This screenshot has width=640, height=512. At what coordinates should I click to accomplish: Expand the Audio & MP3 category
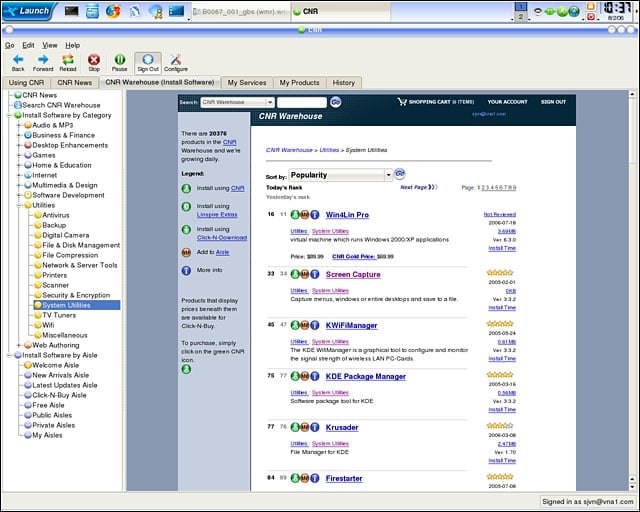(x=19, y=125)
